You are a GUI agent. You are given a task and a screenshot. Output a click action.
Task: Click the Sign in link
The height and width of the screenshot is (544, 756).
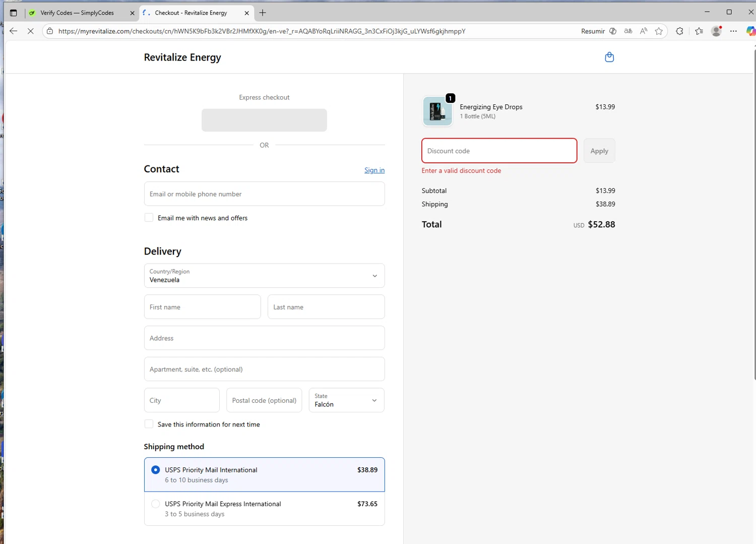tap(374, 170)
